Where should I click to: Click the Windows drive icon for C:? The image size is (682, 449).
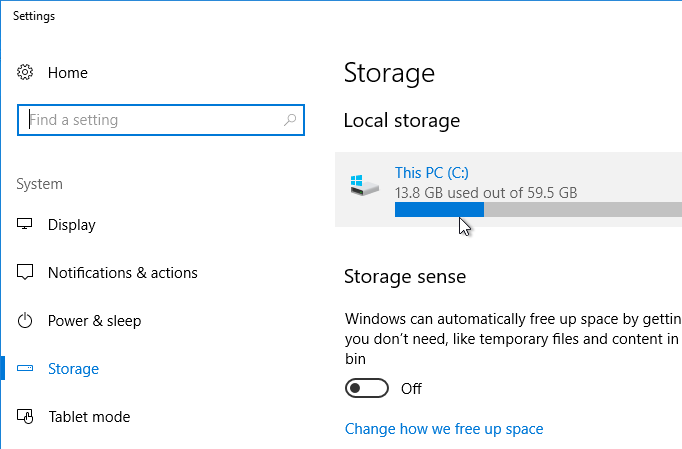pyautogui.click(x=364, y=185)
